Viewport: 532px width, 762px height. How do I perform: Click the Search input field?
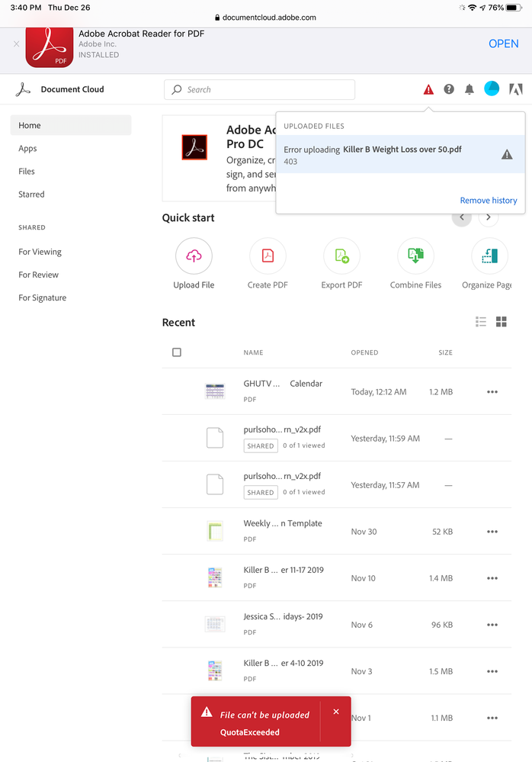259,89
